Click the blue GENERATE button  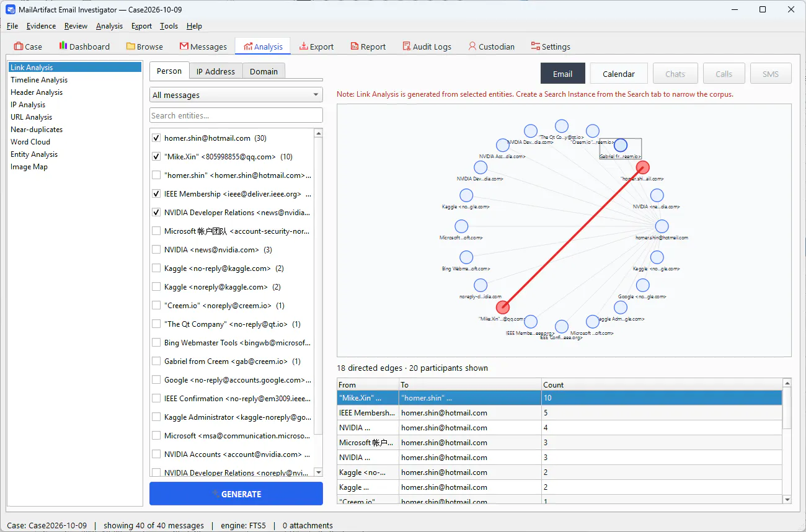click(236, 494)
